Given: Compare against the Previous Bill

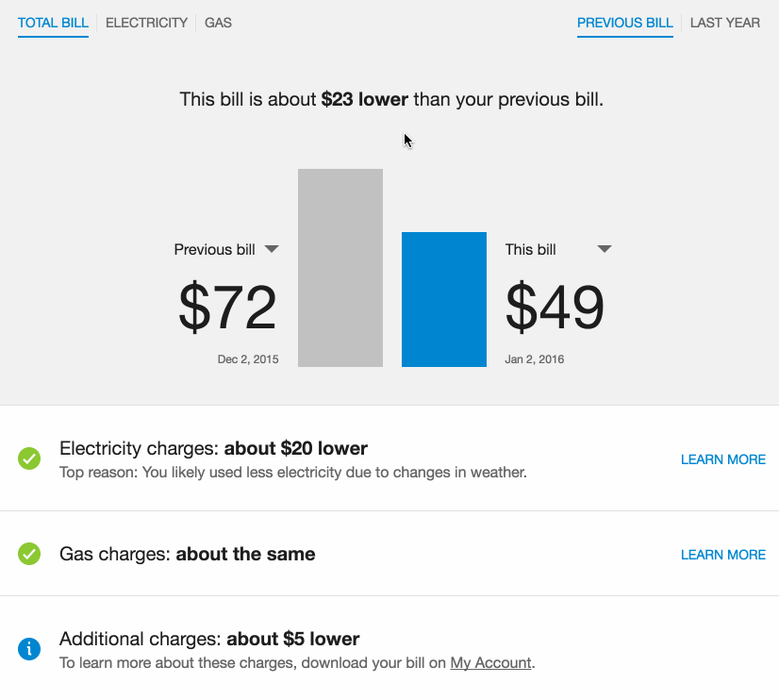Looking at the screenshot, I should click(x=625, y=23).
